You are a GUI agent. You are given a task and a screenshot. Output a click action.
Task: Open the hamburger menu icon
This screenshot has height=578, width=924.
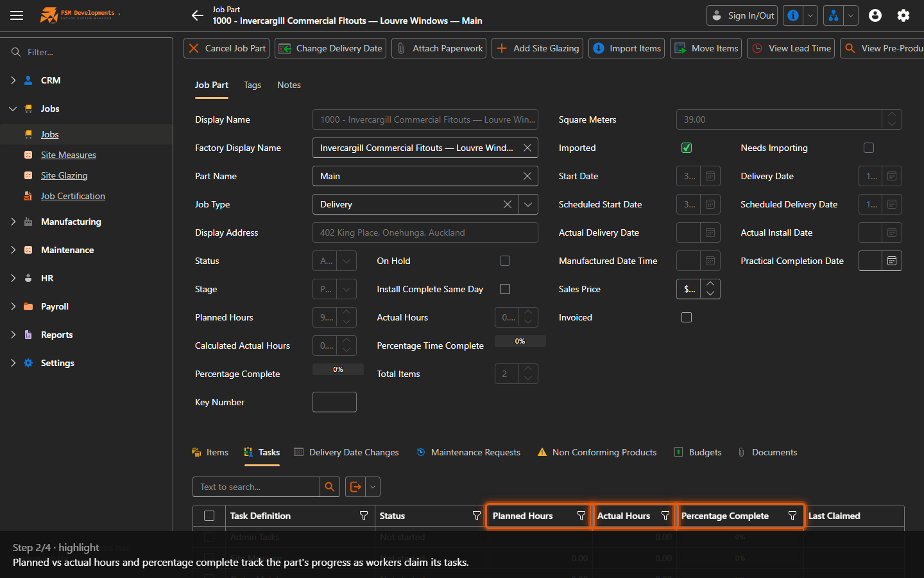(17, 15)
